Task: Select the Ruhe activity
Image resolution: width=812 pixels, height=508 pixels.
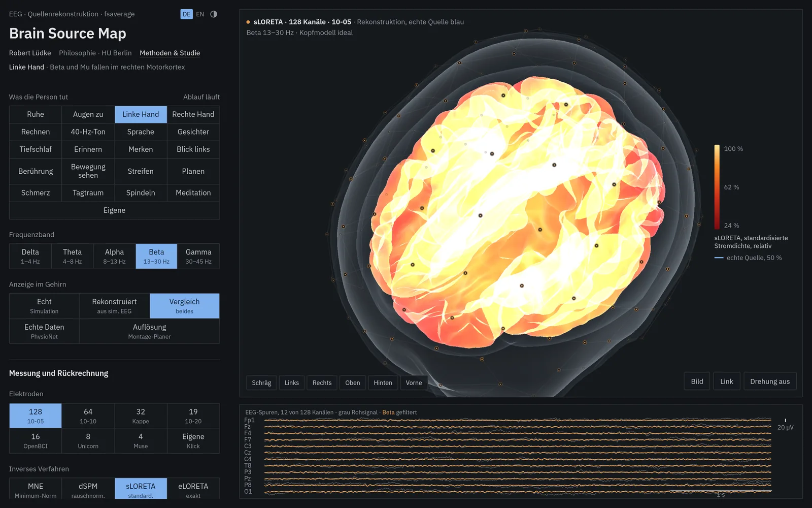Action: coord(36,114)
